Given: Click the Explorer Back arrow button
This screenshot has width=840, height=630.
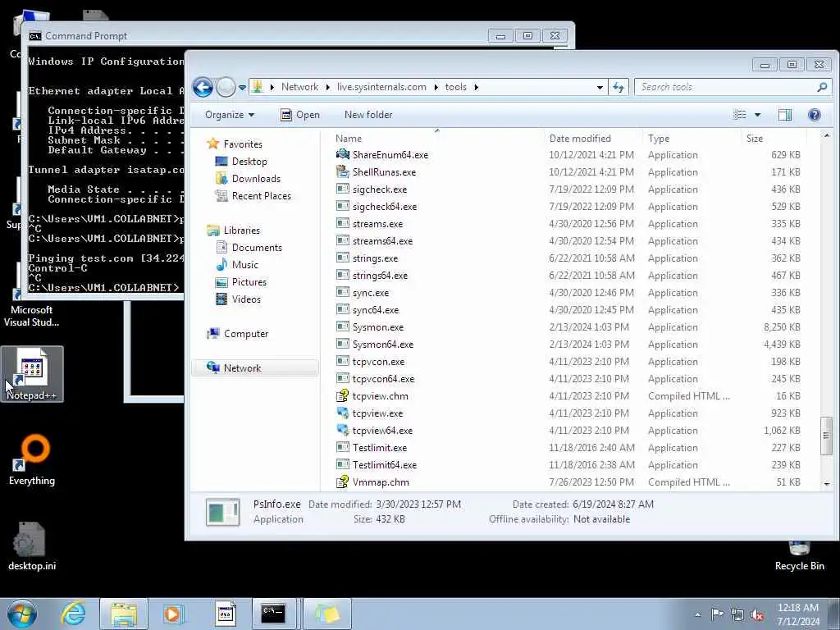Looking at the screenshot, I should 203,87.
